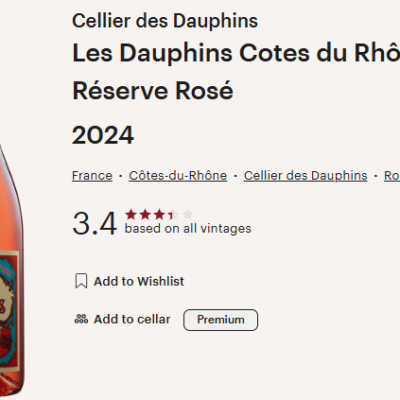Viewport: 400px width, 400px height.
Task: Click the Add to Wishlist label
Action: click(x=139, y=281)
